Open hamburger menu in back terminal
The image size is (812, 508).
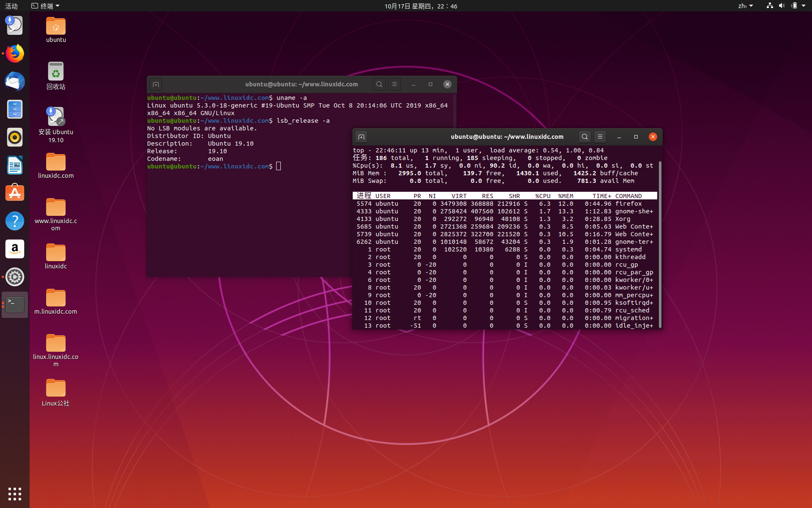(395, 84)
